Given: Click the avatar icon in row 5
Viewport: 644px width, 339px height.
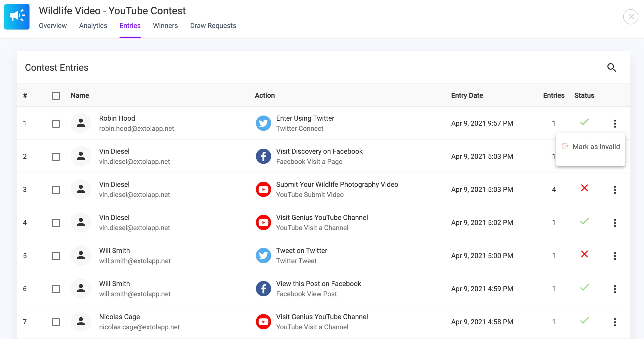Looking at the screenshot, I should tap(81, 256).
